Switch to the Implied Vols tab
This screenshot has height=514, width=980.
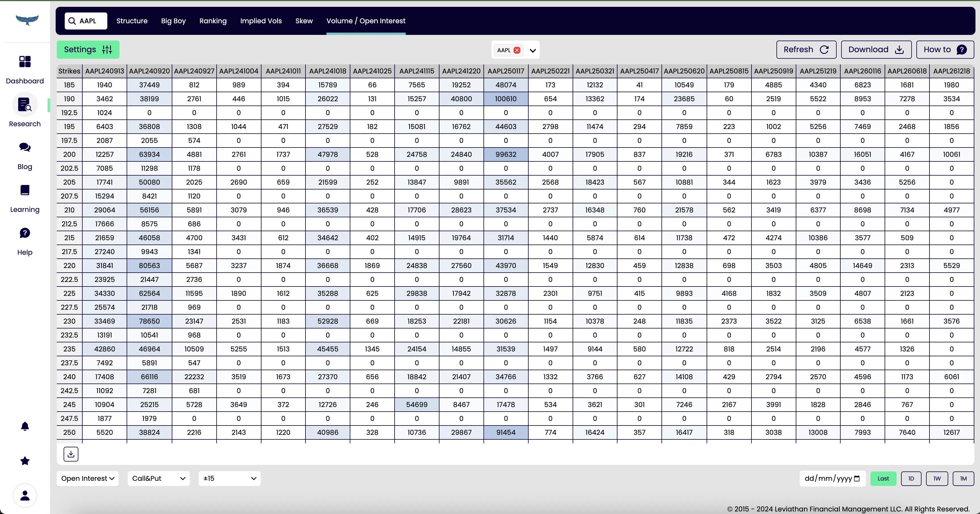(261, 21)
